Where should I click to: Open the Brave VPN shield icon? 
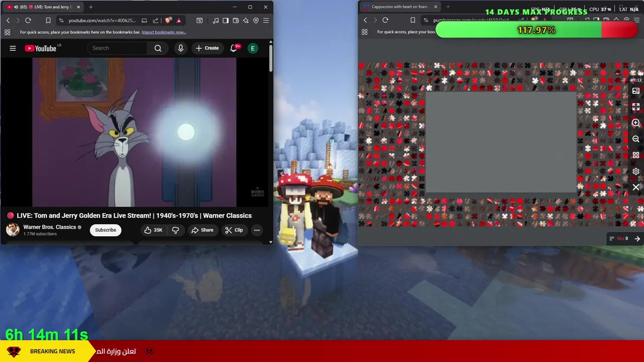coord(256,21)
